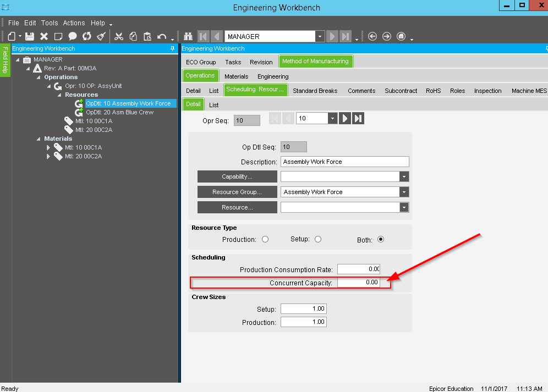The width and height of the screenshot is (548, 392).
Task: Expand the Mtl: 10 00C1A node under Materials
Action: tap(48, 147)
